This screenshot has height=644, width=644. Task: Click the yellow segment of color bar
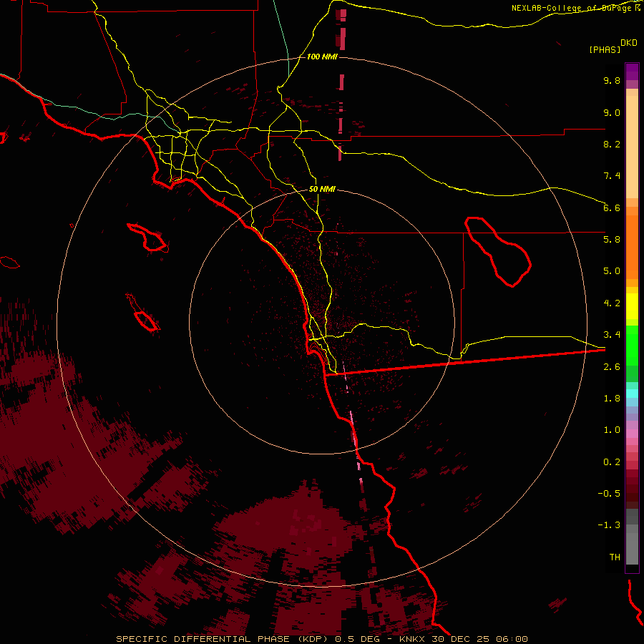click(632, 306)
